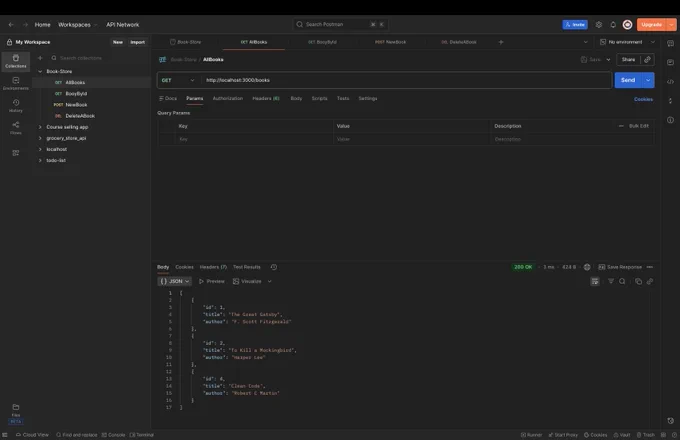
Task: Open the Save options dropdown arrow
Action: (608, 59)
